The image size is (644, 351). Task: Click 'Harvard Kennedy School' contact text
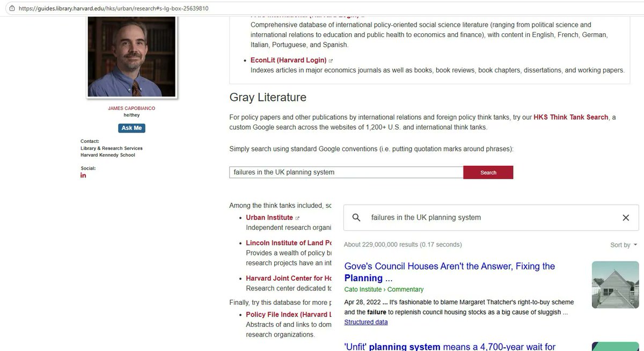(x=108, y=155)
